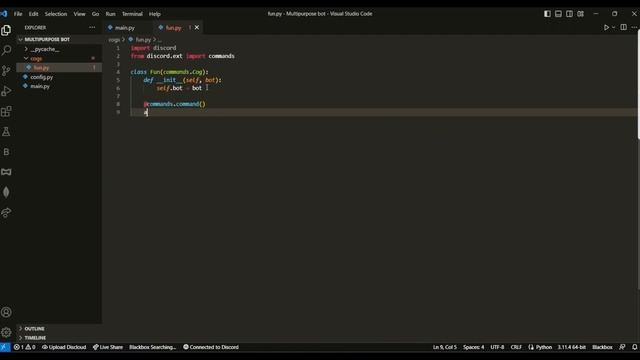Open the feedback icon in status bar
This screenshot has height=360, width=640.
pyautogui.click(x=622, y=347)
